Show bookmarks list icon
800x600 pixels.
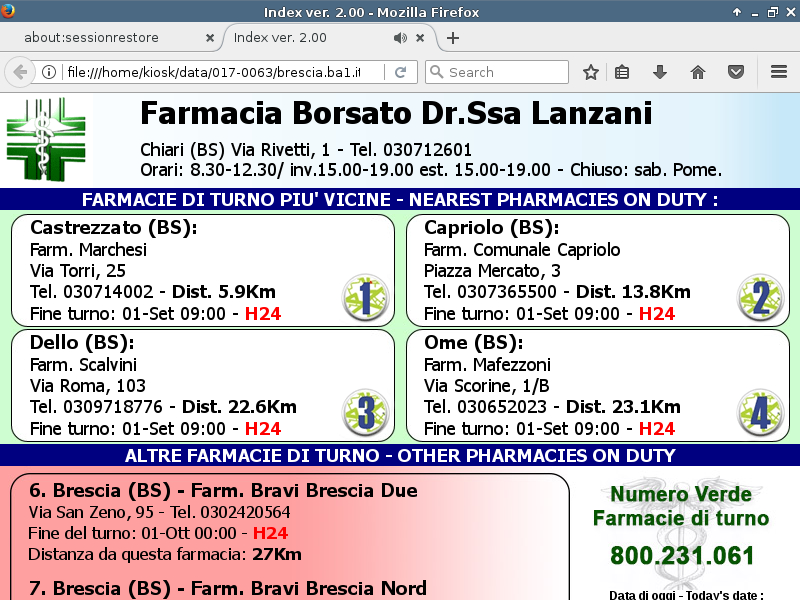pyautogui.click(x=622, y=72)
